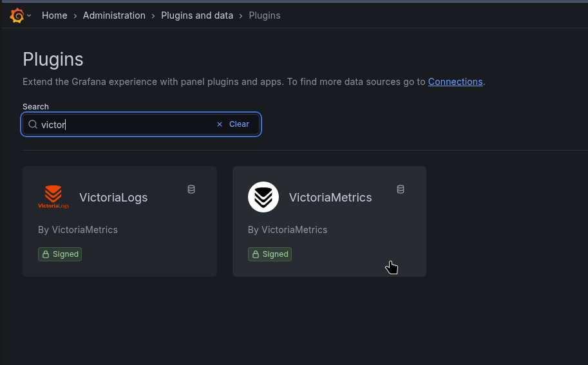Click the magnifier icon in search box

tap(33, 124)
